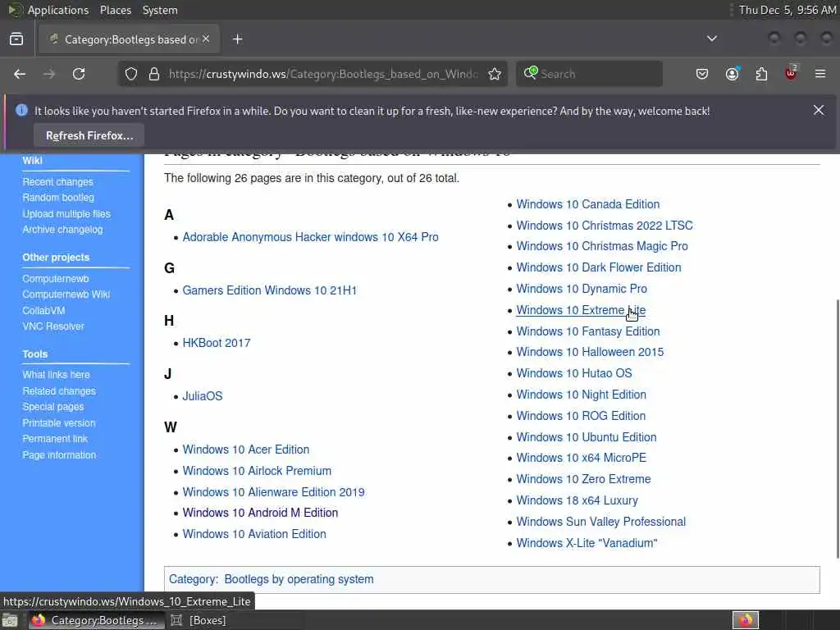Click the page vertical scrollbar
The height and width of the screenshot is (630, 840).
pos(837,428)
